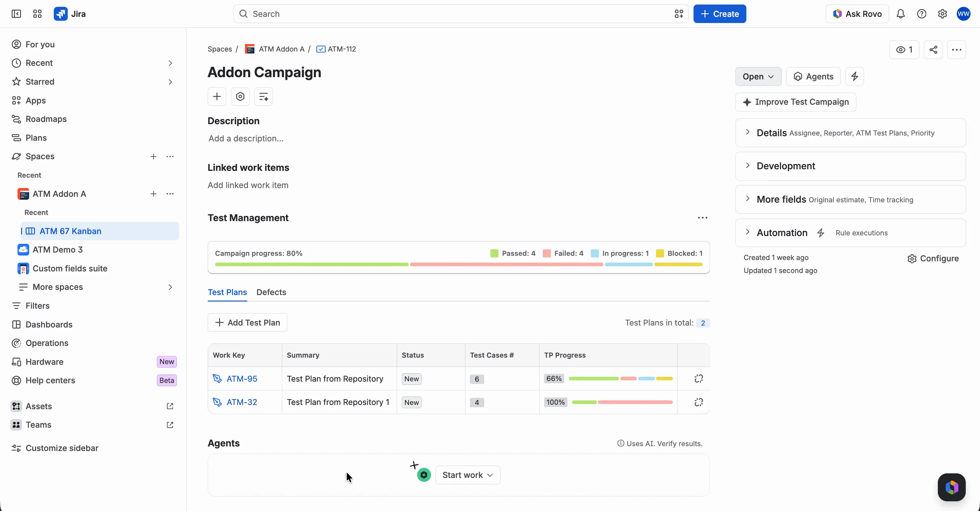The width and height of the screenshot is (980, 511).
Task: Click the Campaign progress bar green segment
Action: pos(311,265)
